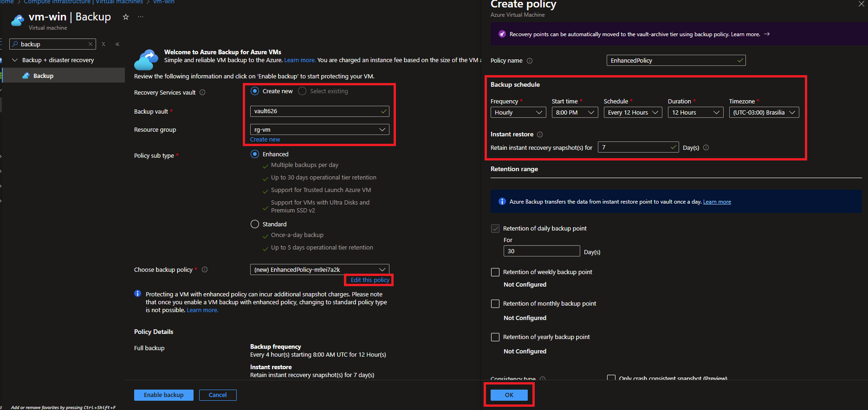Click the Policy name field EnhancedPolicy
868x410 pixels.
click(676, 60)
